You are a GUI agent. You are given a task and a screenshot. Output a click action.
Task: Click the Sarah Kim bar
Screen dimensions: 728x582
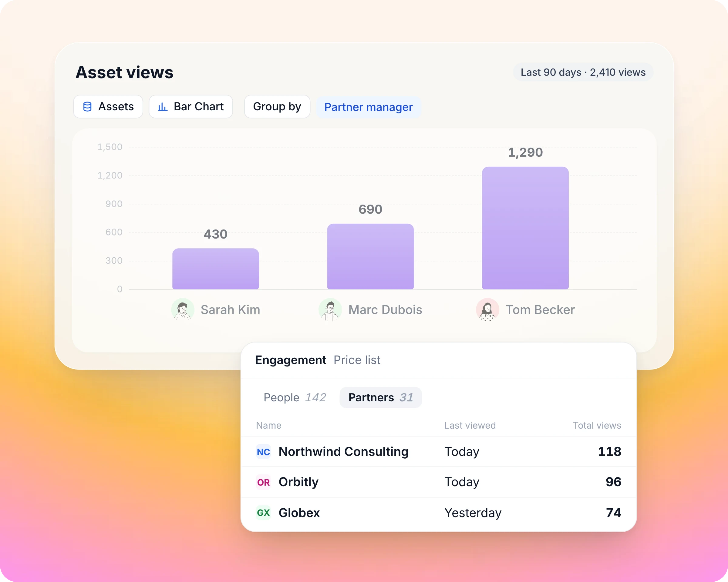tap(215, 269)
